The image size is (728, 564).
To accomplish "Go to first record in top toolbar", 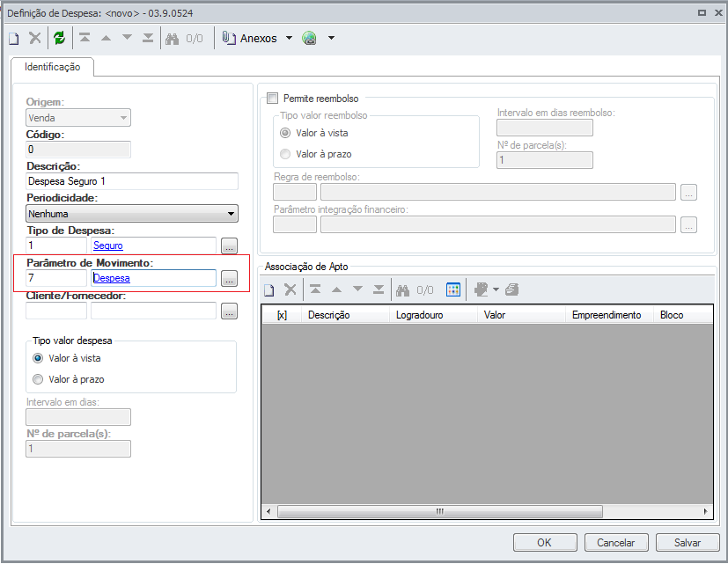I will click(85, 38).
